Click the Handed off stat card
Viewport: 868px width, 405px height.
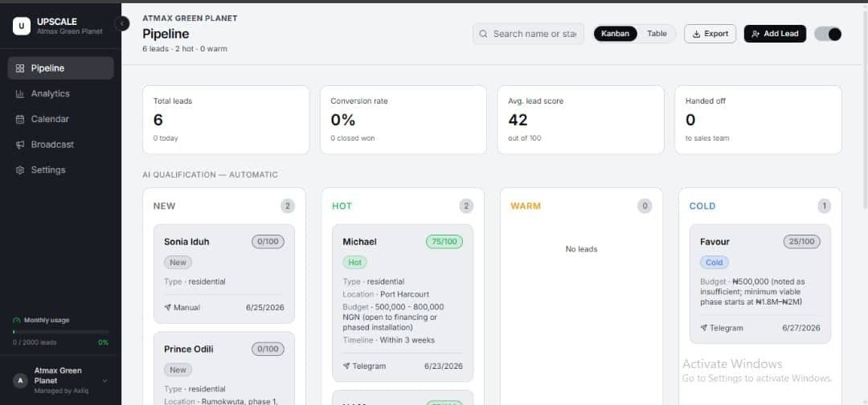tap(758, 120)
